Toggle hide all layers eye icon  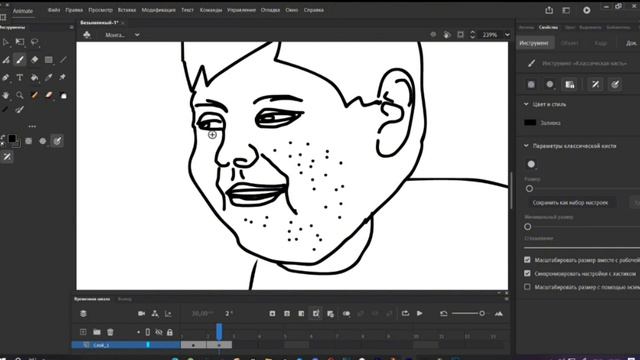(159, 332)
